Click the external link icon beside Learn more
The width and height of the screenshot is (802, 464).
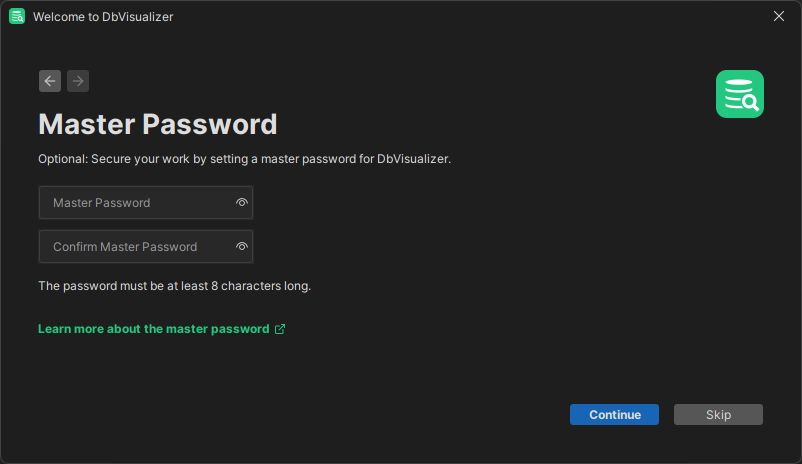(280, 329)
